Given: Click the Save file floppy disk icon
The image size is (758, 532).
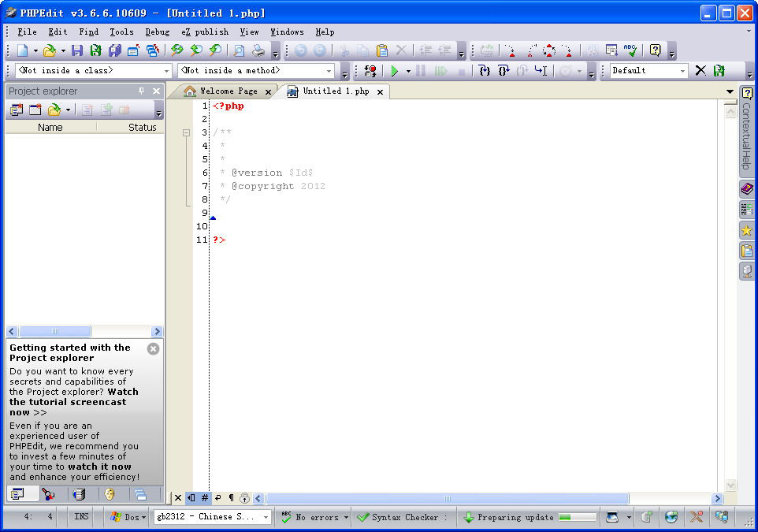Looking at the screenshot, I should pos(77,50).
